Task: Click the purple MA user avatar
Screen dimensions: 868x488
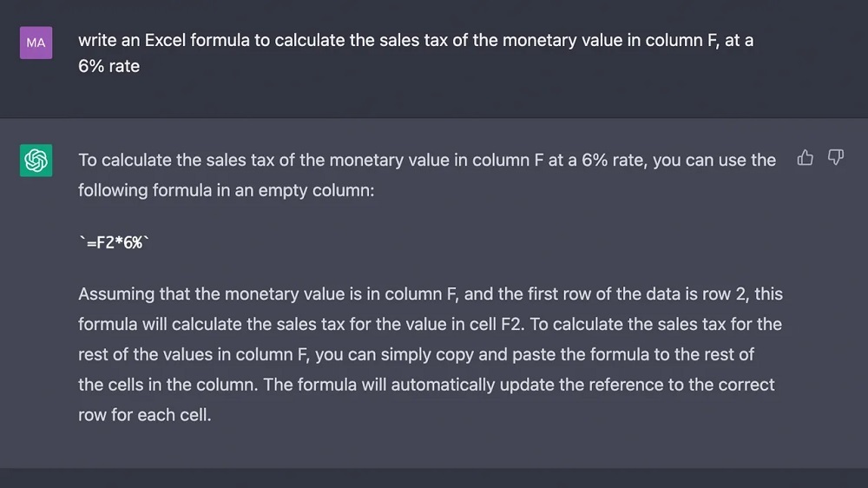Action: pos(36,42)
